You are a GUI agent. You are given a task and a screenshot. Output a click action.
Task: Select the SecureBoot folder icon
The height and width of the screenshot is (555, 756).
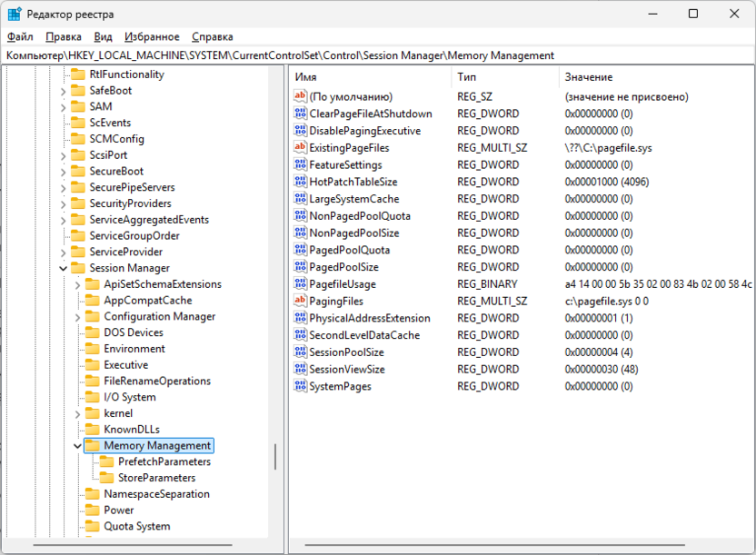pos(77,171)
